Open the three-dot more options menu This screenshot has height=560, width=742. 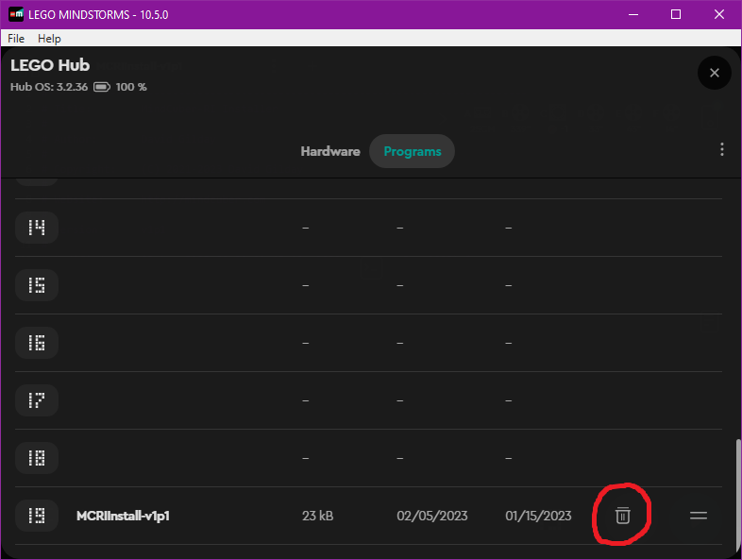(721, 150)
